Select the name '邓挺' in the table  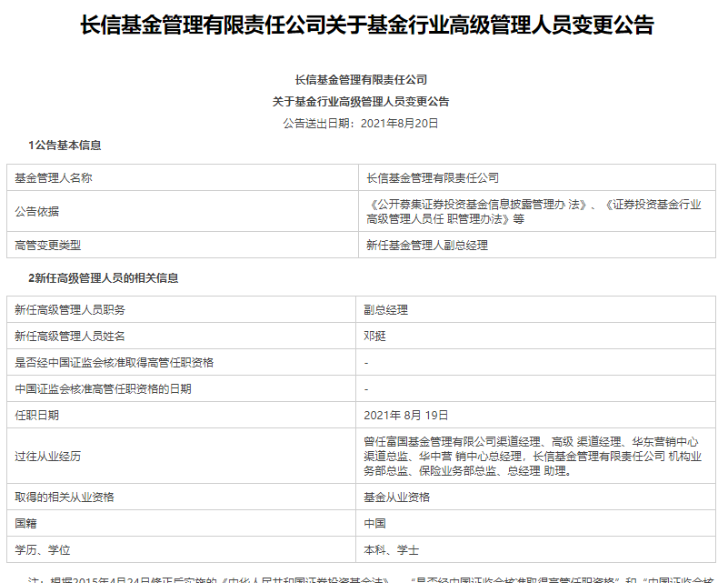tap(374, 336)
